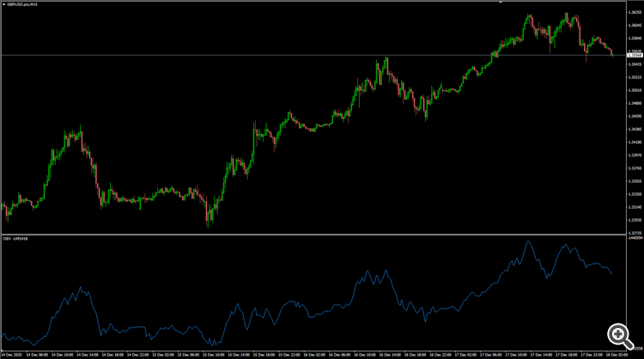Click the current price tag on the price scale

click(x=635, y=55)
